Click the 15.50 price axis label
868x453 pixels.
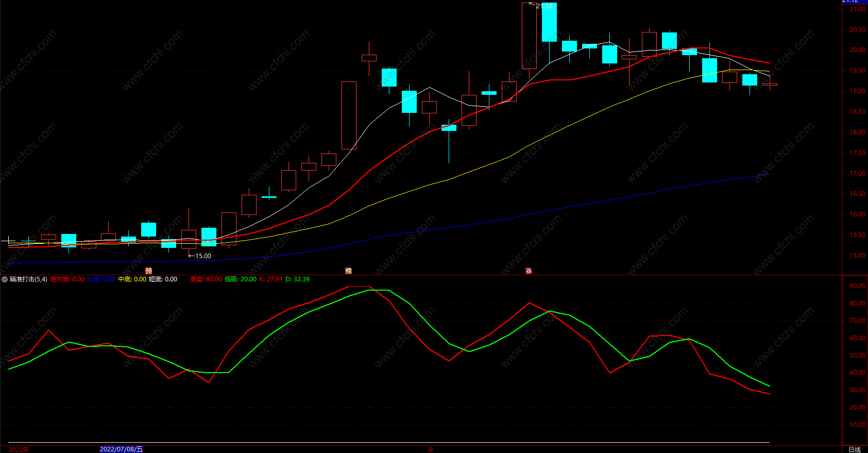point(858,235)
